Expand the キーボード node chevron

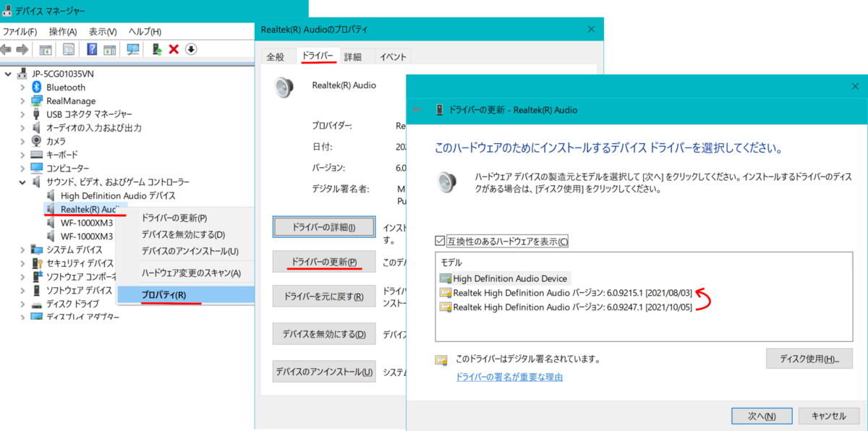[22, 155]
